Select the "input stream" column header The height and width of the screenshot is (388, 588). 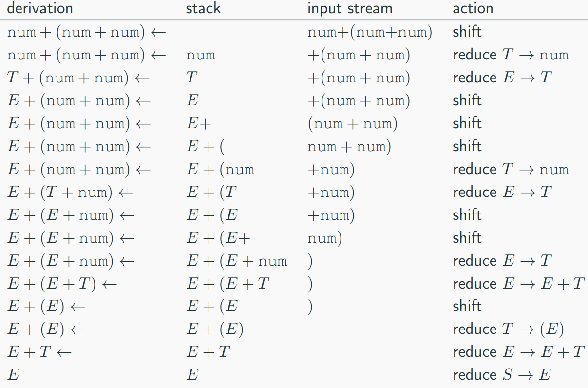[350, 9]
